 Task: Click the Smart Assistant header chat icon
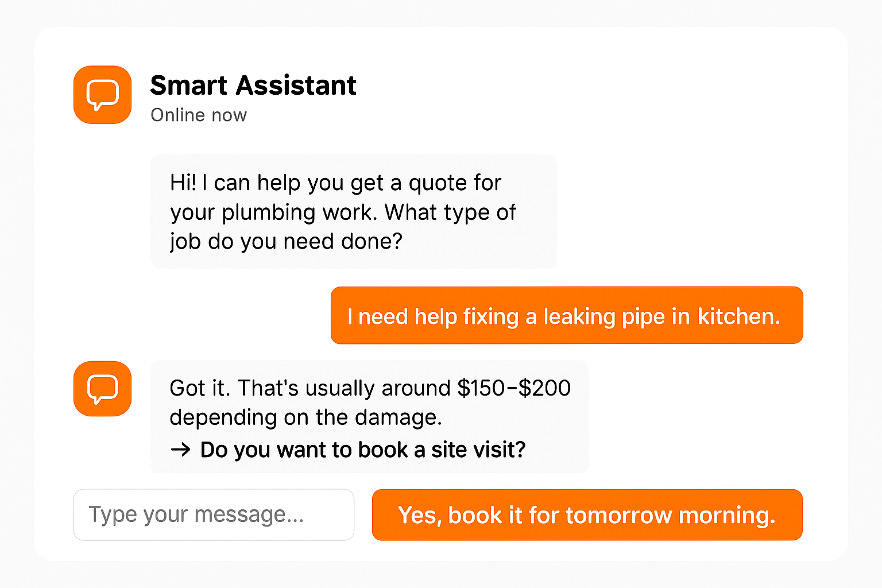102,95
